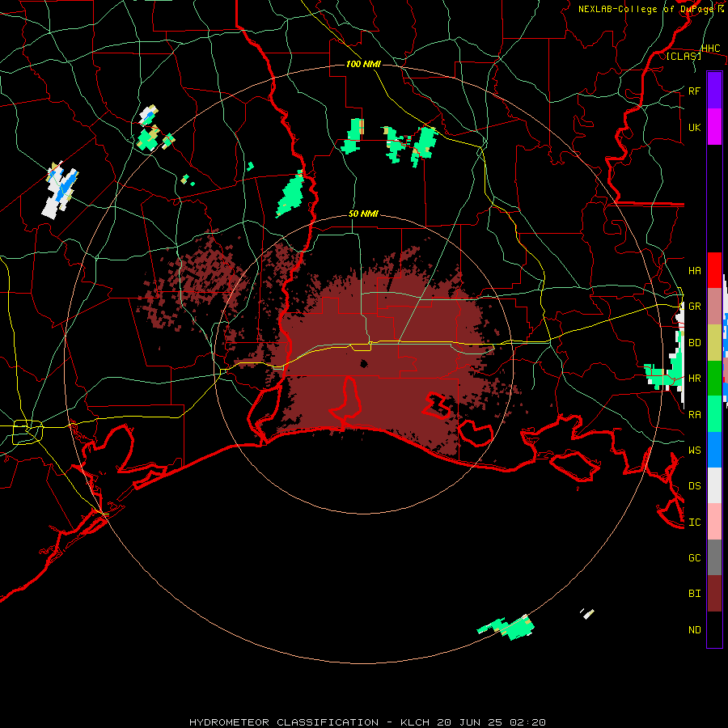The width and height of the screenshot is (728, 728).
Task: Click the '[CLAS]' legend unit text
Action: (x=684, y=56)
